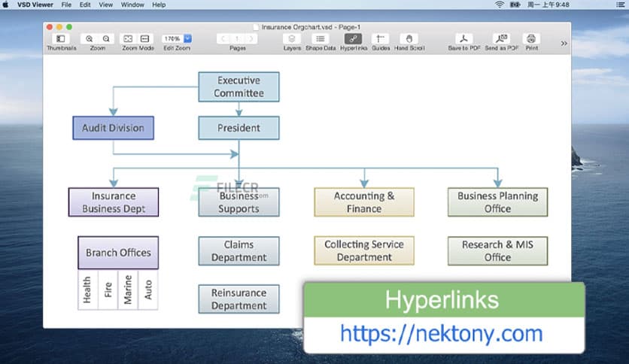Image resolution: width=629 pixels, height=364 pixels.
Task: Click the zoom out magnifier icon
Action: tap(106, 38)
